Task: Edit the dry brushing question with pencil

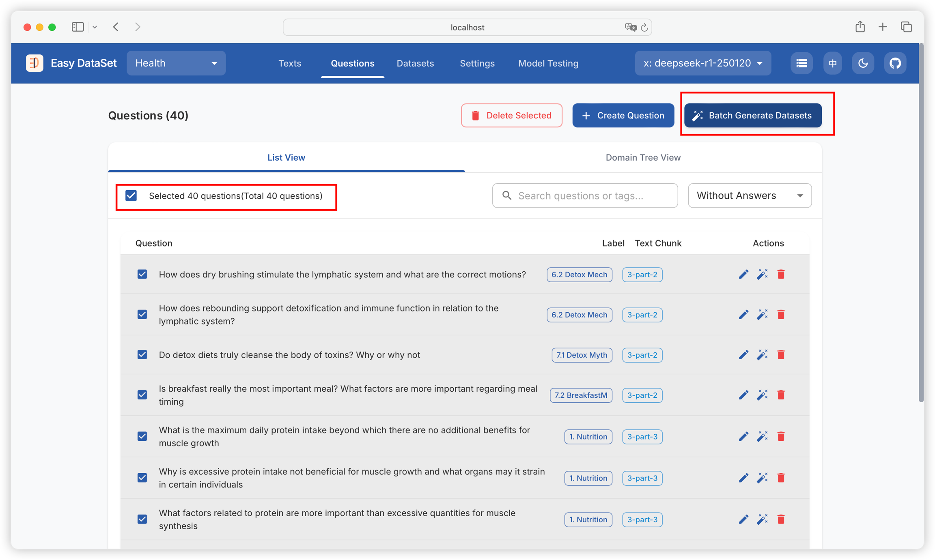Action: click(743, 275)
